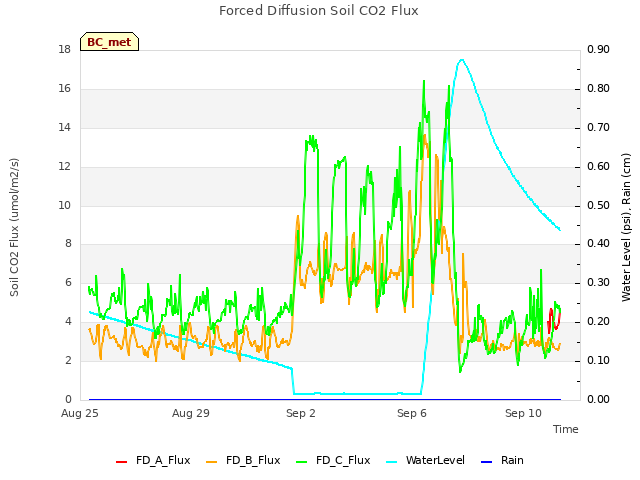This screenshot has width=640, height=480.
Task: Click the Soil CO2 Flux axis title
Action: pyautogui.click(x=14, y=227)
